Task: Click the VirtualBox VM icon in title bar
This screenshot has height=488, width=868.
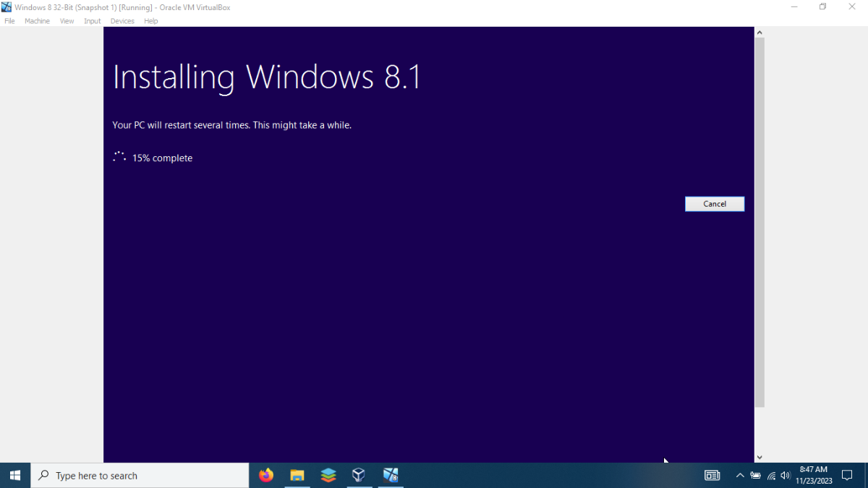Action: pyautogui.click(x=7, y=7)
